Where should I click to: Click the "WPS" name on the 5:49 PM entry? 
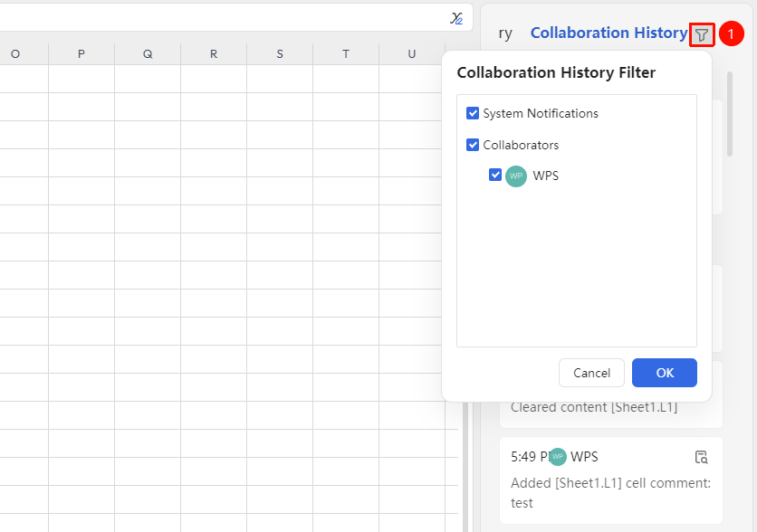coord(584,457)
